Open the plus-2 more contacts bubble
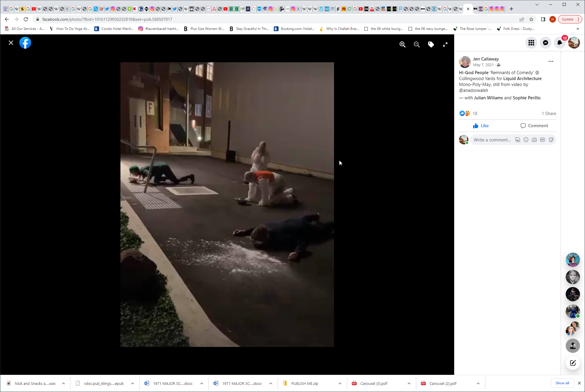Image resolution: width=585 pixels, height=392 pixels. tap(573, 346)
